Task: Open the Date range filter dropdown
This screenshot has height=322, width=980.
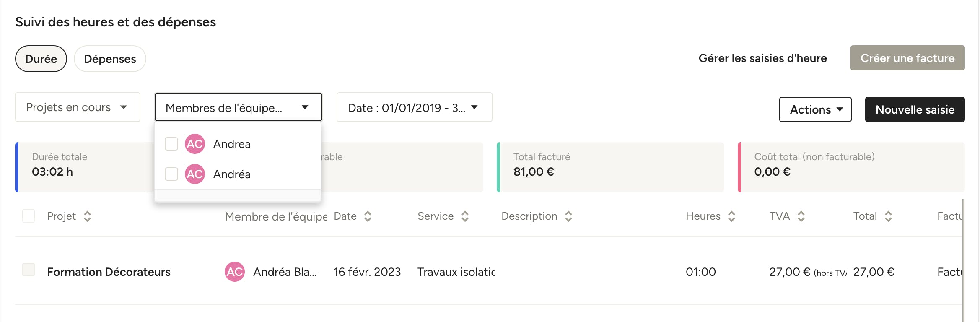Action: click(414, 107)
